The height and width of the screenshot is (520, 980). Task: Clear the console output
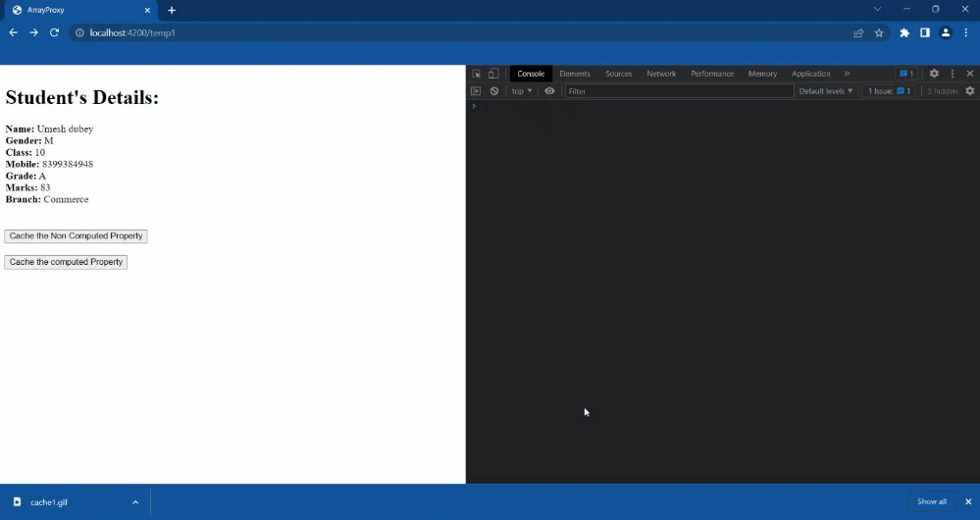coord(494,91)
